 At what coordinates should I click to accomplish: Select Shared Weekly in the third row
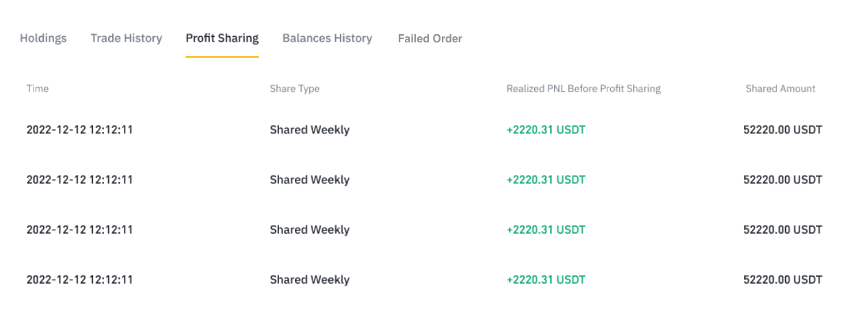click(x=309, y=230)
